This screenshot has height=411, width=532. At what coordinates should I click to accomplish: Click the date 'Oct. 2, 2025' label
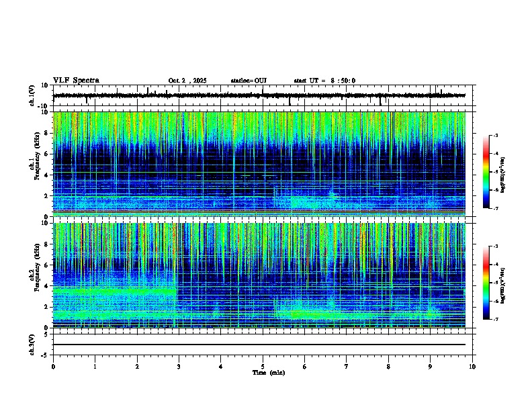point(187,81)
